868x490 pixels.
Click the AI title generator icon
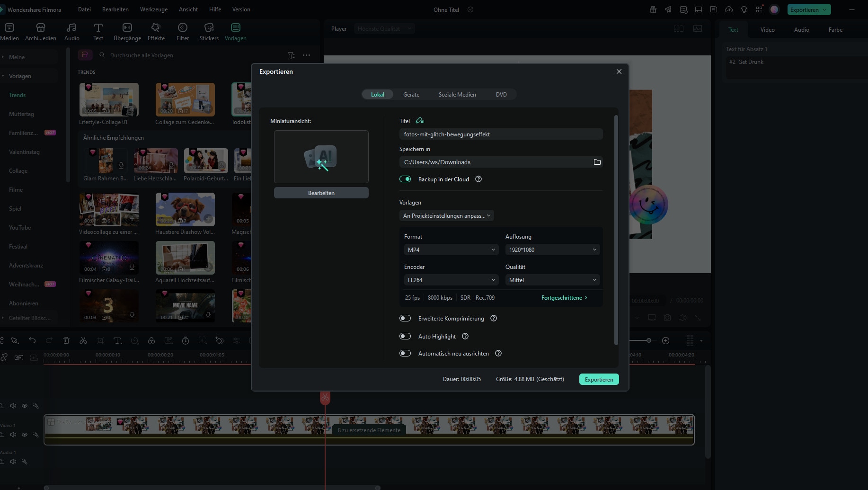click(x=420, y=121)
